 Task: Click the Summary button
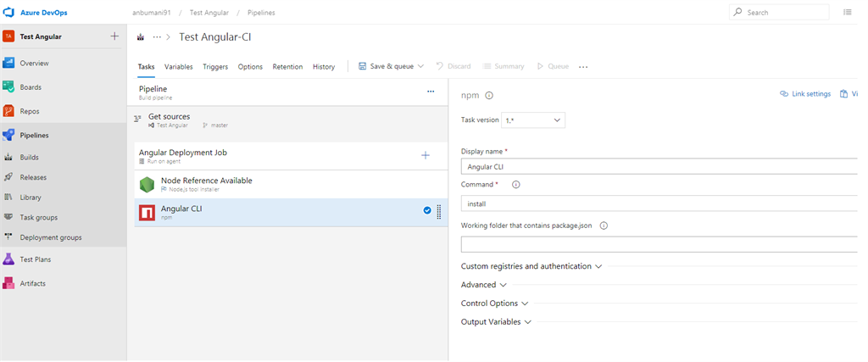[504, 66]
